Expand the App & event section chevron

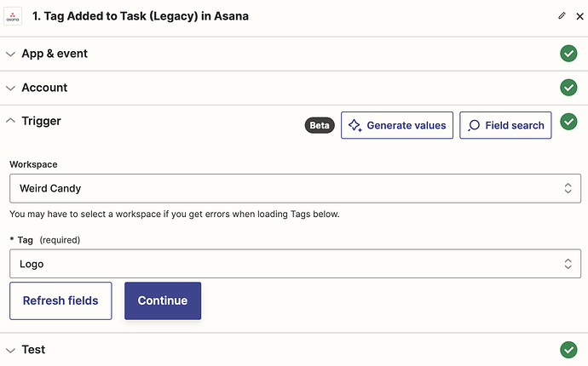click(x=10, y=54)
